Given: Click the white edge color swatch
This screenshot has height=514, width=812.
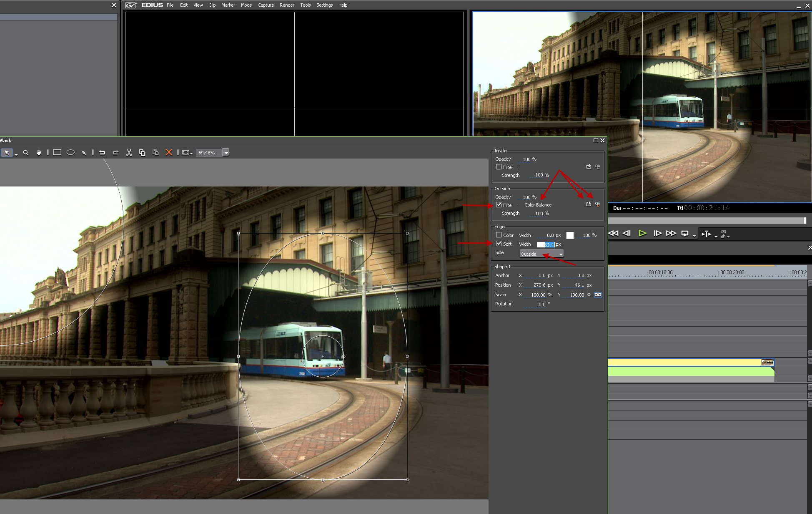Looking at the screenshot, I should 570,235.
